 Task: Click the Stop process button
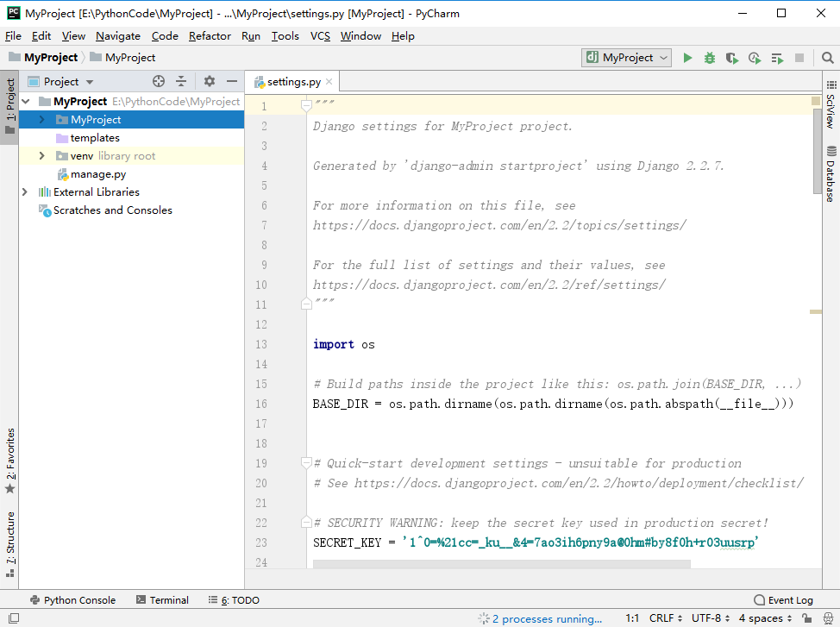coord(799,58)
